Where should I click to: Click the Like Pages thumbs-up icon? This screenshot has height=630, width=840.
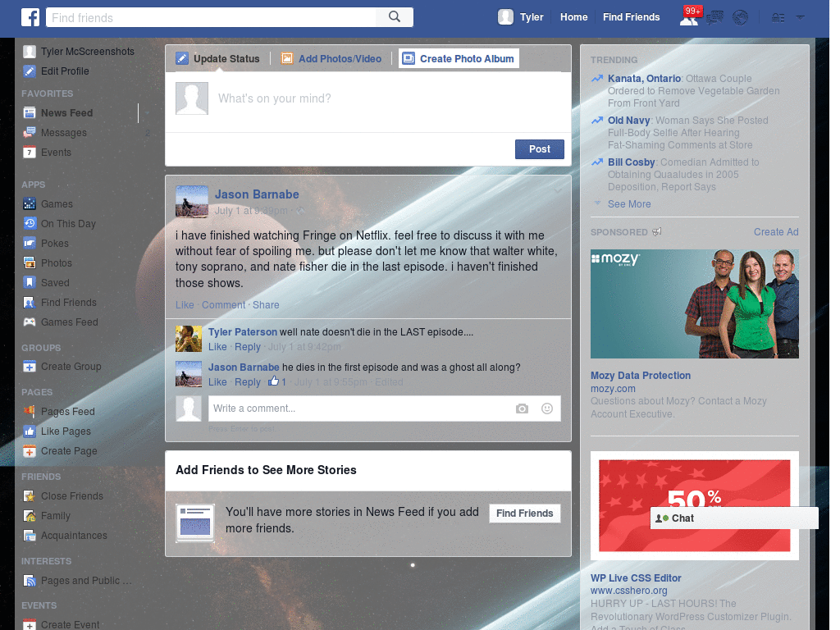pos(30,431)
